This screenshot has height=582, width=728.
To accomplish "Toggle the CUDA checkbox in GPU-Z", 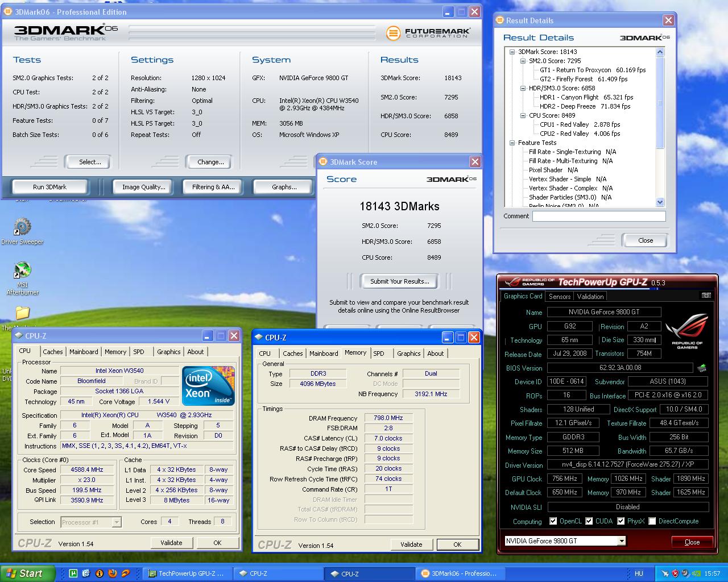I will 589,521.
